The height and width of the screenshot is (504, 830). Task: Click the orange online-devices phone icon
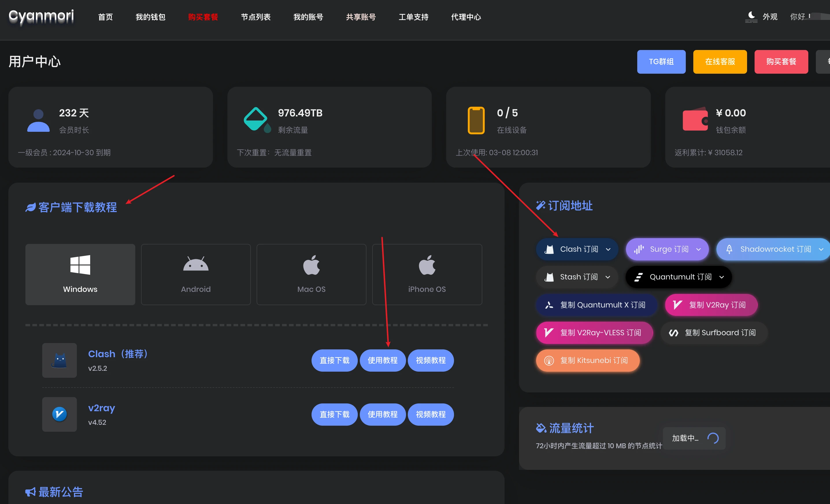pyautogui.click(x=476, y=121)
